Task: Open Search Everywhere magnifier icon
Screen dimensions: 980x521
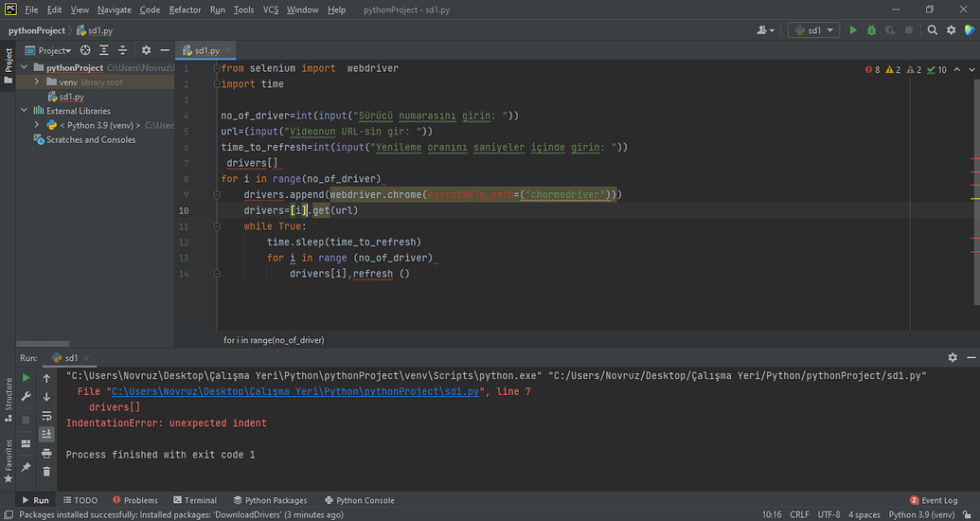Action: tap(932, 30)
